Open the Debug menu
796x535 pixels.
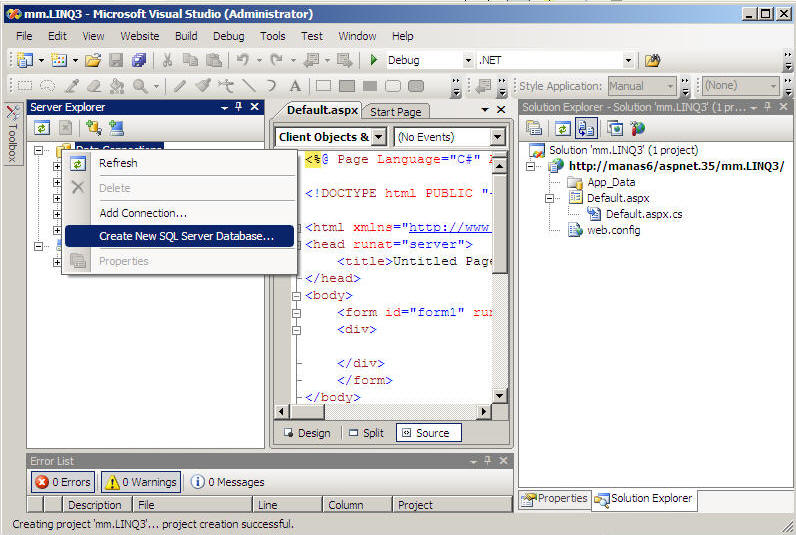click(228, 36)
